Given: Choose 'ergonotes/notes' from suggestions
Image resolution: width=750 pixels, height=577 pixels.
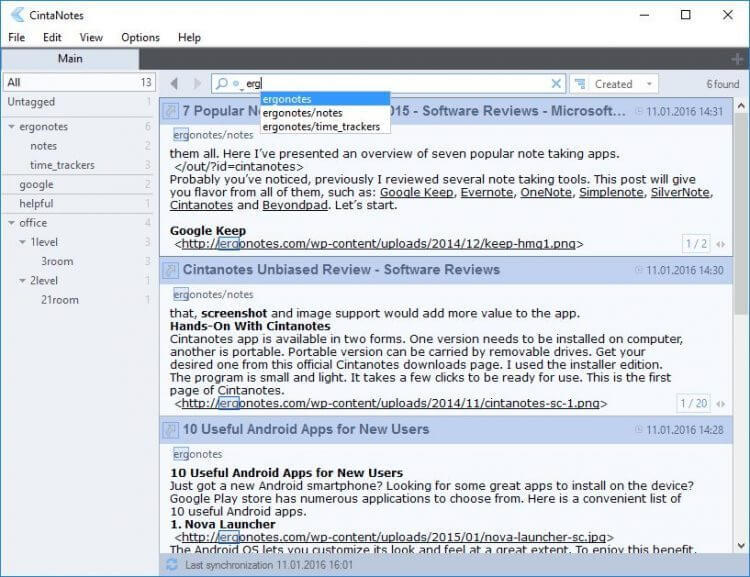Looking at the screenshot, I should 325,113.
